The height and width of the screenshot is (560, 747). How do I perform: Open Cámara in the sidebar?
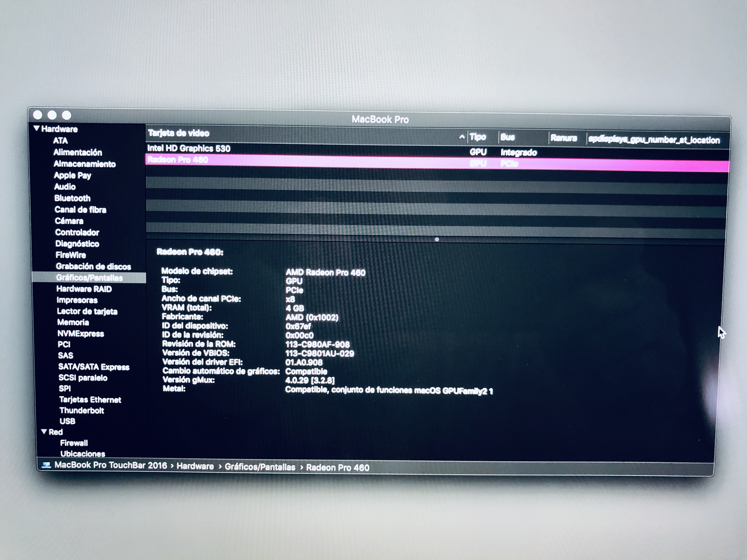(x=69, y=221)
